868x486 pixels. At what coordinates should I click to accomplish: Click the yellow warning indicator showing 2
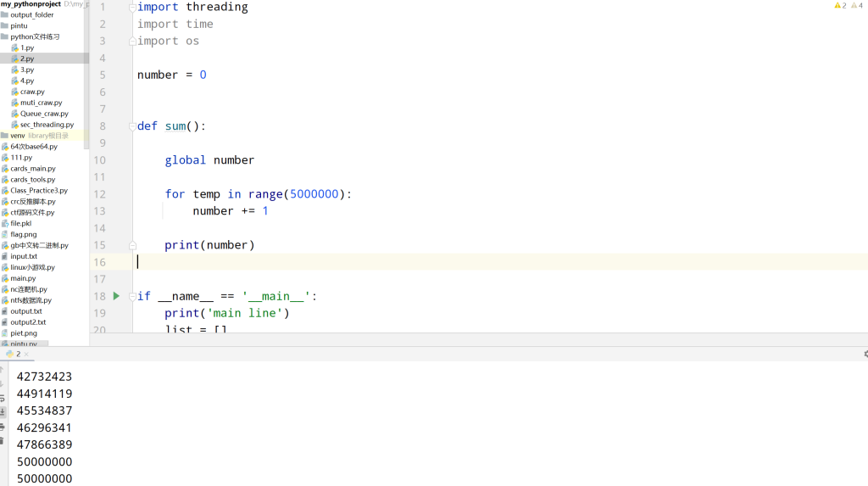coord(840,6)
